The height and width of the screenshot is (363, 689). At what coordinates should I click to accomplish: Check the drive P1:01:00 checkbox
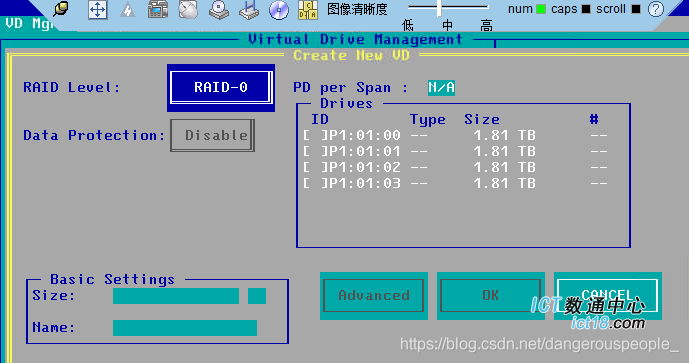[x=314, y=135]
